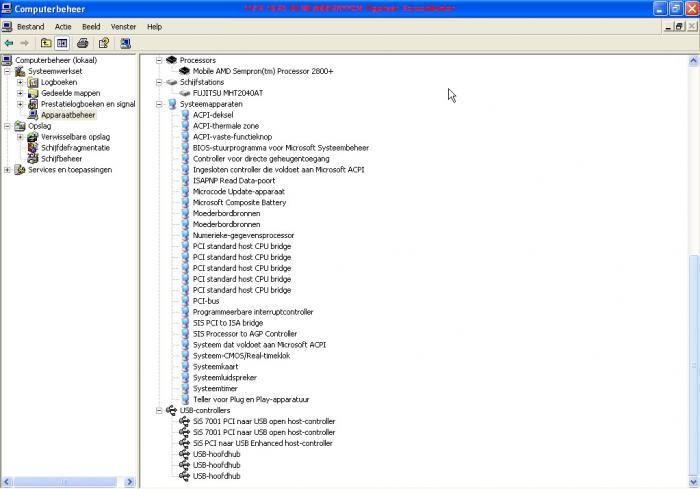Collapse the Processors node
Viewport: 700px width, 489px height.
(159, 60)
